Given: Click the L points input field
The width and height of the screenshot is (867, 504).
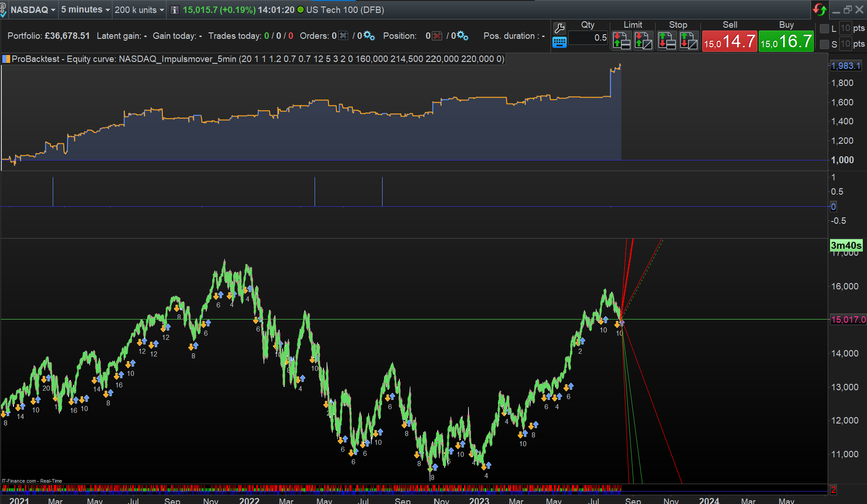Looking at the screenshot, I should click(x=845, y=28).
